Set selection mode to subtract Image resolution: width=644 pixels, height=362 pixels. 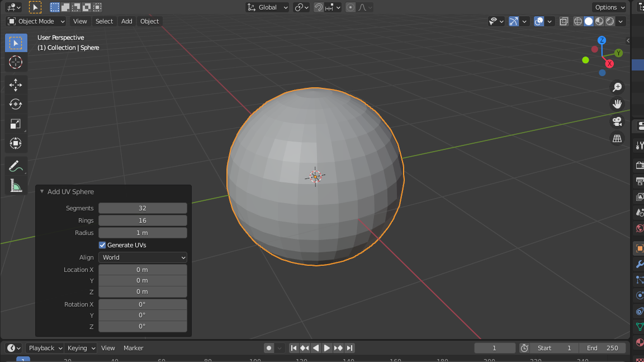pos(76,7)
